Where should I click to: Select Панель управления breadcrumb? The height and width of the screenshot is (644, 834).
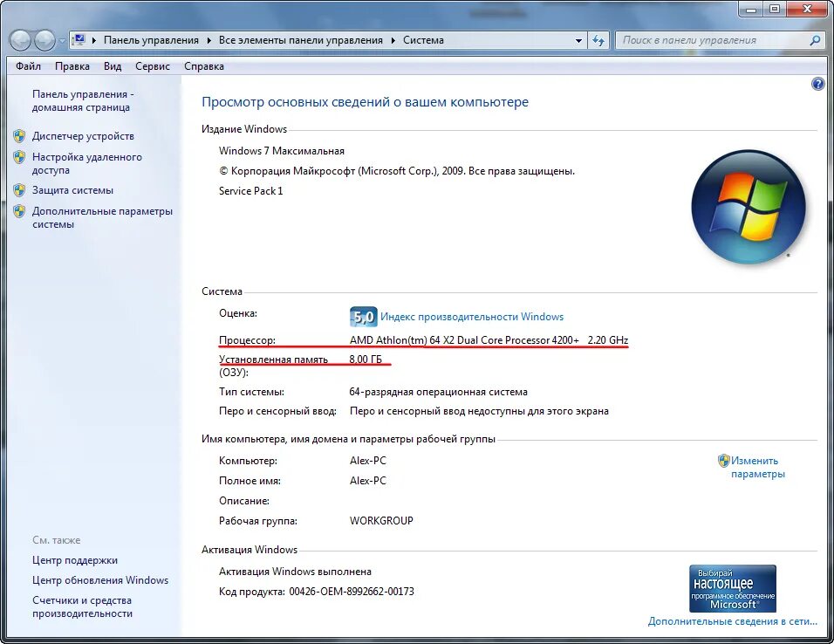151,40
